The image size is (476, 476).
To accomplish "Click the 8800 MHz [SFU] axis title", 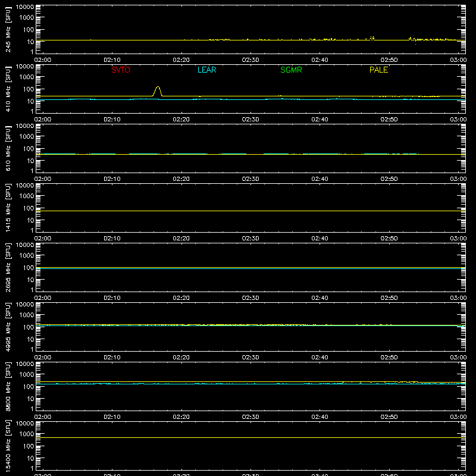I will (8, 386).
